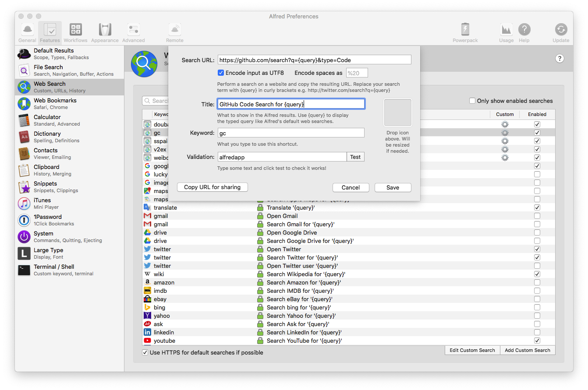Select the Open Twitter user row
588x390 pixels.
click(x=349, y=266)
